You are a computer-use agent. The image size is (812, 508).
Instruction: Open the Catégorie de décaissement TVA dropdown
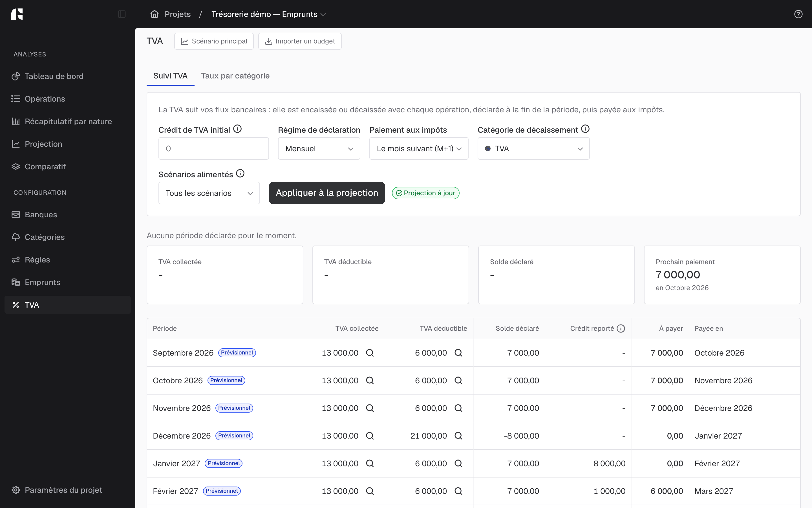pyautogui.click(x=533, y=148)
